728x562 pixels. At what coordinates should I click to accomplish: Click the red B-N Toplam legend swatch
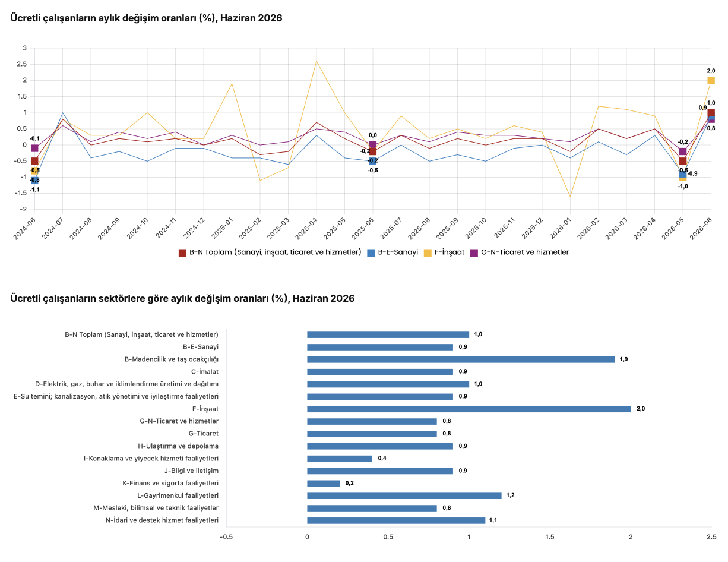pyautogui.click(x=183, y=252)
